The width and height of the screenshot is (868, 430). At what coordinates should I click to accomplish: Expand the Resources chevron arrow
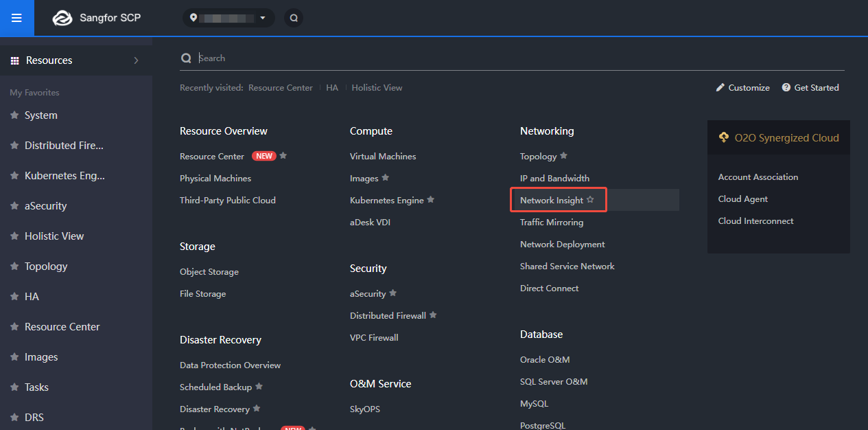(x=136, y=60)
